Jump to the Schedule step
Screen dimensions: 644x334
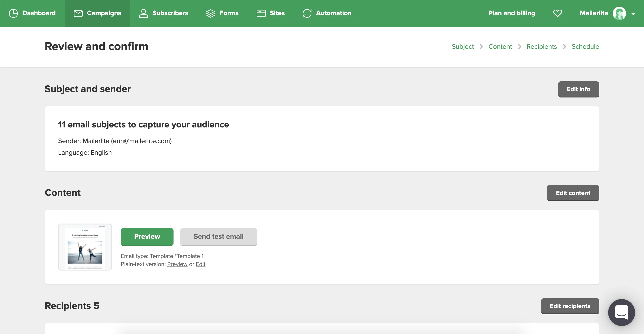[x=585, y=47]
